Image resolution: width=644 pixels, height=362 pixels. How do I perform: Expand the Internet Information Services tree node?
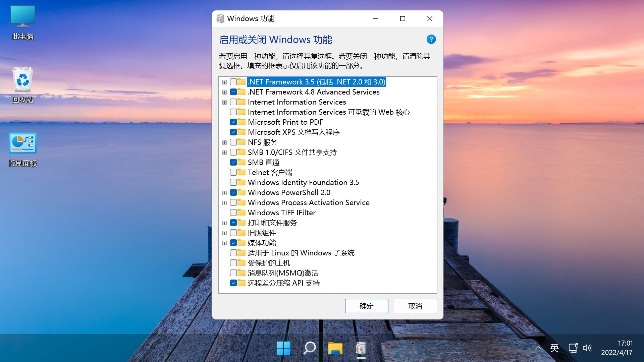click(224, 102)
